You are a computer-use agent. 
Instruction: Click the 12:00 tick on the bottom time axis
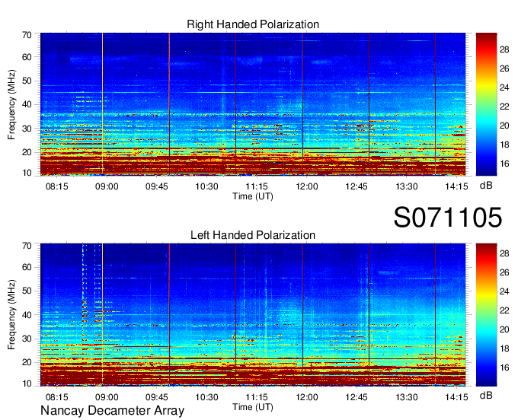click(306, 397)
